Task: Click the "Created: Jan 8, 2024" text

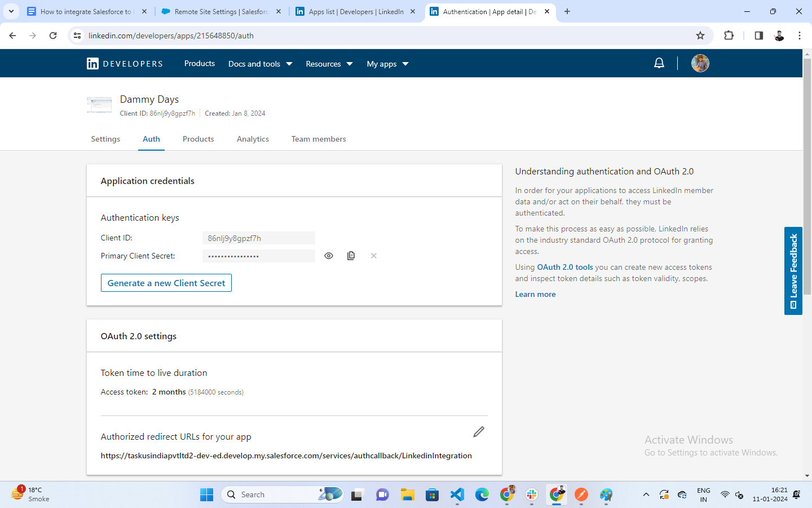Action: (235, 113)
